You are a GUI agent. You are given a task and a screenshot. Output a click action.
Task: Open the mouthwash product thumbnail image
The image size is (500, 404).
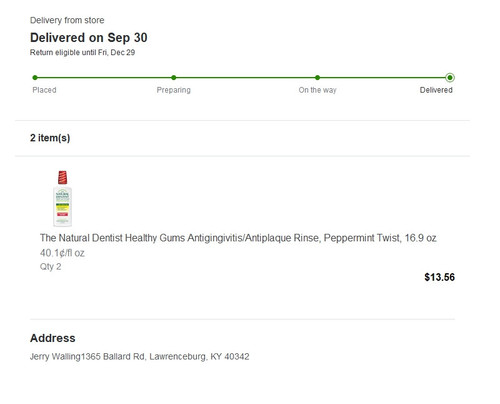62,198
